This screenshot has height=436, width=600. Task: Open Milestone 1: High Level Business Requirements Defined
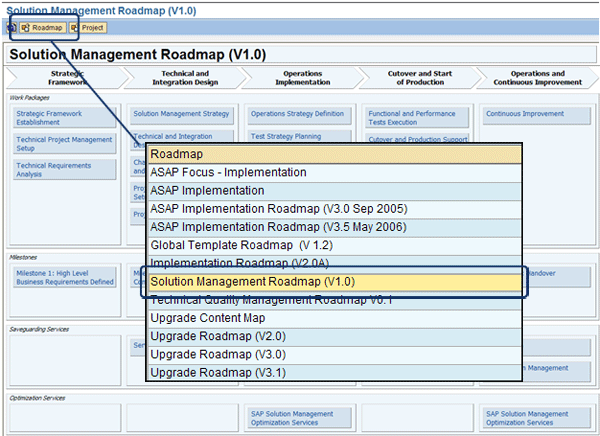pyautogui.click(x=65, y=277)
